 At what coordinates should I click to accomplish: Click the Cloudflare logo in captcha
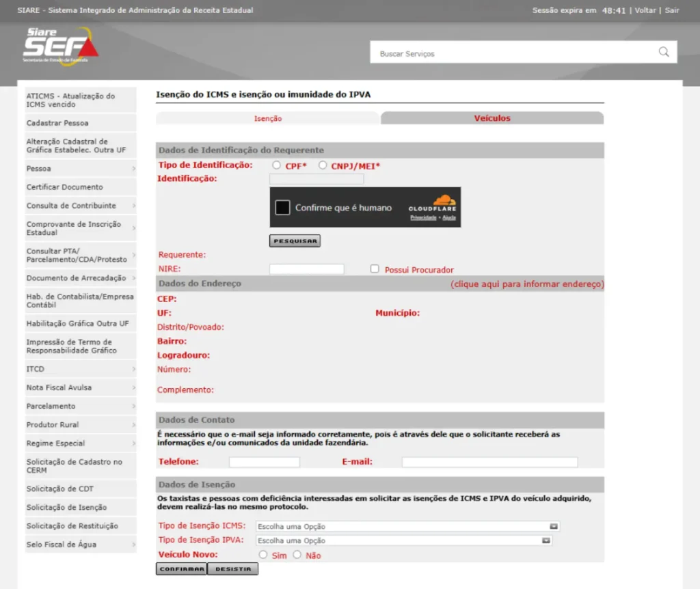pos(433,204)
